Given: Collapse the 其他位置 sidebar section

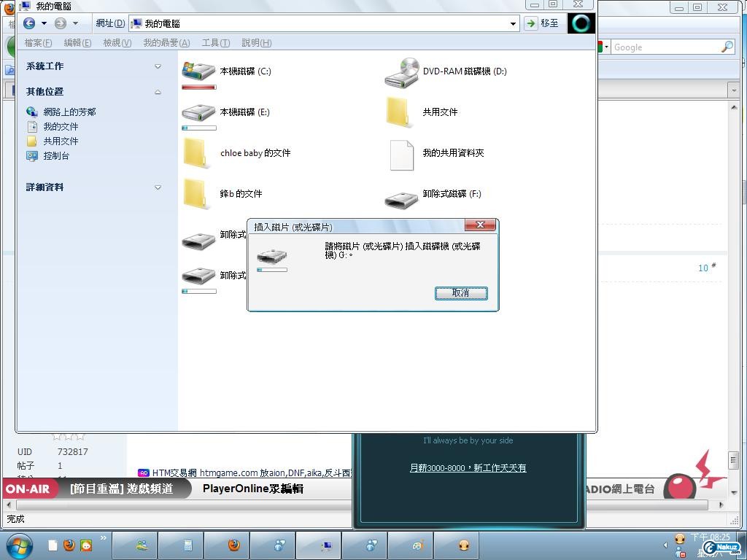Looking at the screenshot, I should (x=158, y=92).
